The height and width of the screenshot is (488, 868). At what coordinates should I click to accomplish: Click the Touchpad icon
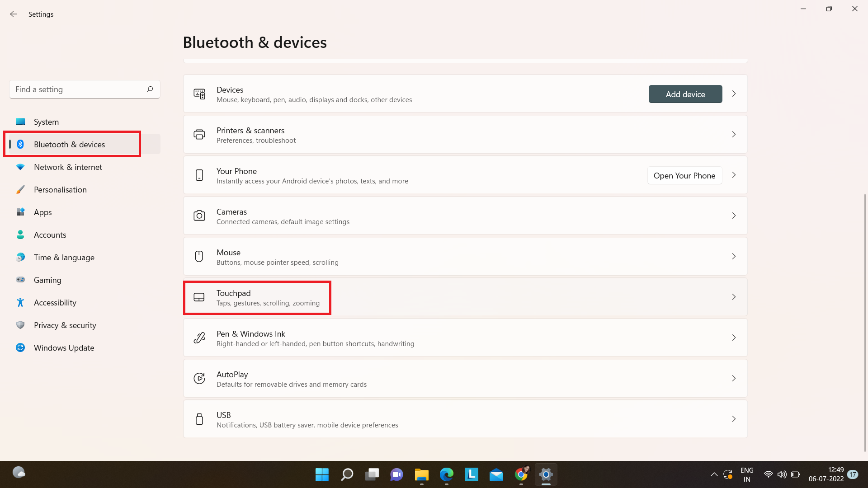click(199, 297)
